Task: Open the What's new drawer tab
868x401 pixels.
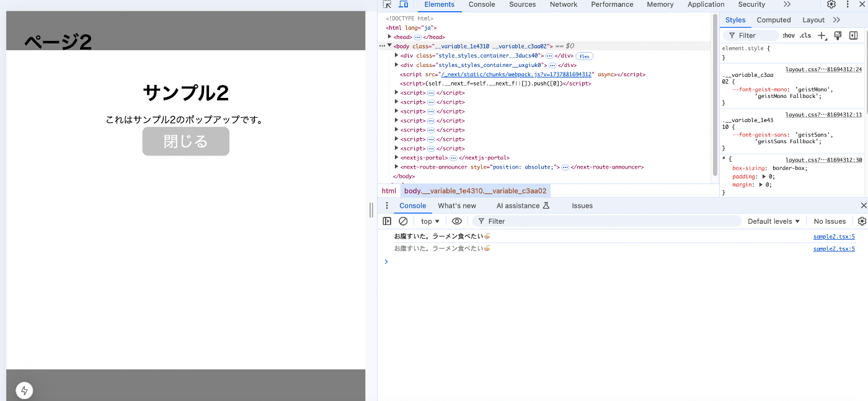Action: [x=457, y=206]
